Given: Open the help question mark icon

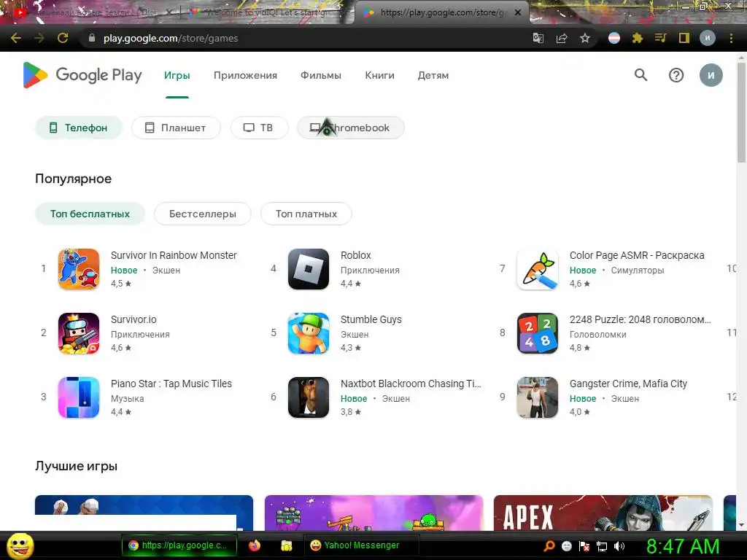Looking at the screenshot, I should (x=676, y=75).
